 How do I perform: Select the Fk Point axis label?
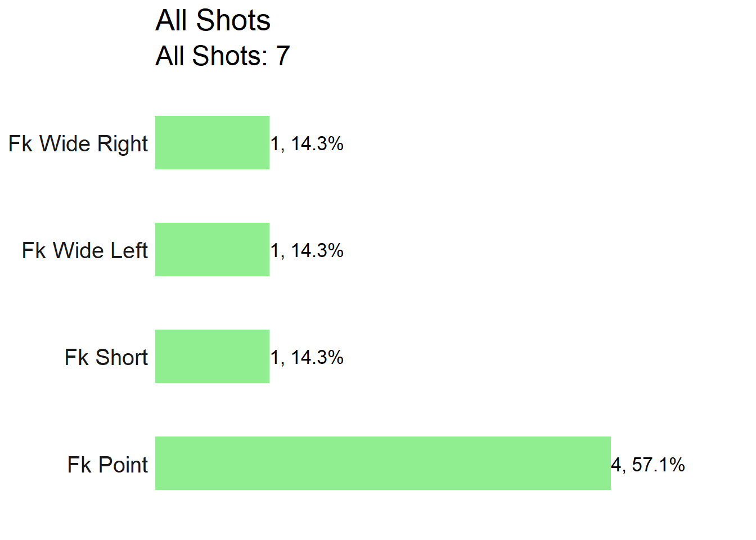tap(108, 465)
